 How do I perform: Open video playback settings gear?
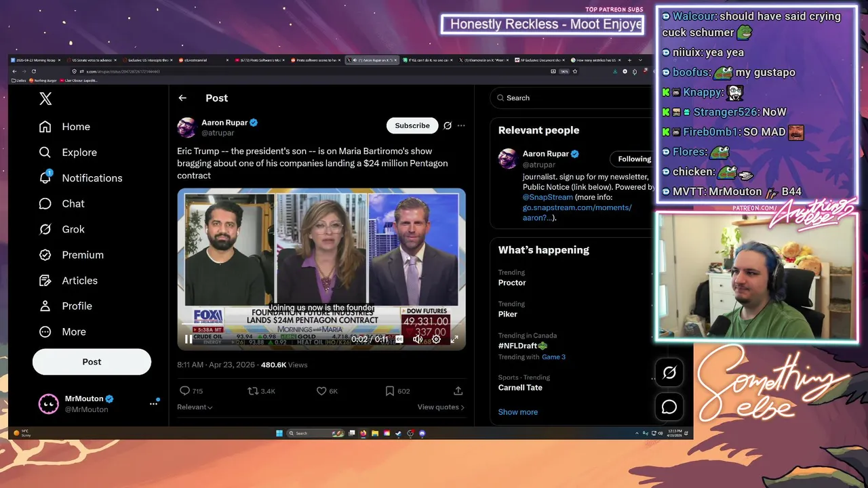436,340
